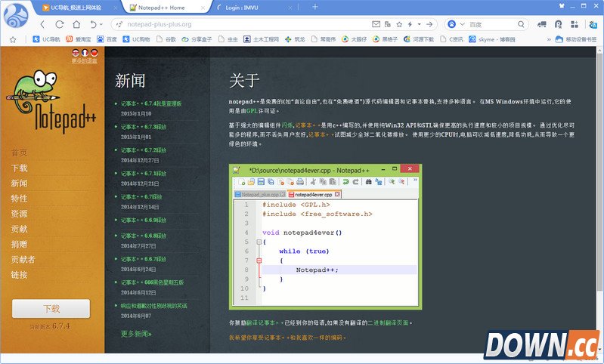Open the 6.6.8 news item dated 2014年7月27日
This screenshot has height=364, width=604.
click(144, 236)
